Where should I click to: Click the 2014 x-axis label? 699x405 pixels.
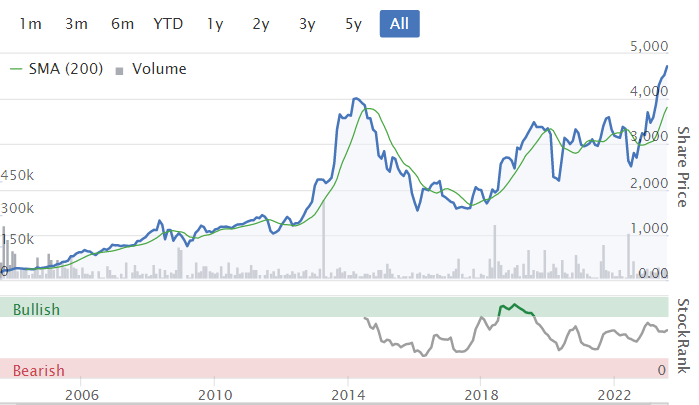pyautogui.click(x=348, y=395)
